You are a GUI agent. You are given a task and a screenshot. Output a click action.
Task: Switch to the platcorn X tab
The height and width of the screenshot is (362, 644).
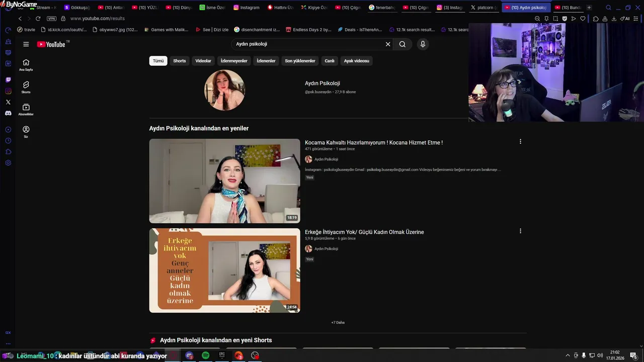pyautogui.click(x=484, y=8)
